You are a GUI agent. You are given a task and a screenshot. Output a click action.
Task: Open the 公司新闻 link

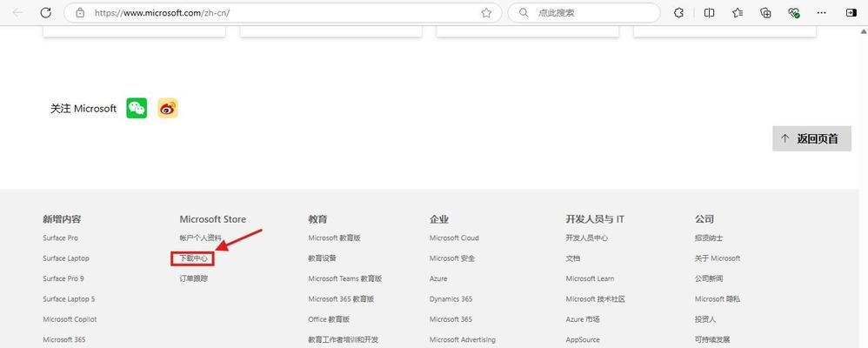pyautogui.click(x=709, y=278)
